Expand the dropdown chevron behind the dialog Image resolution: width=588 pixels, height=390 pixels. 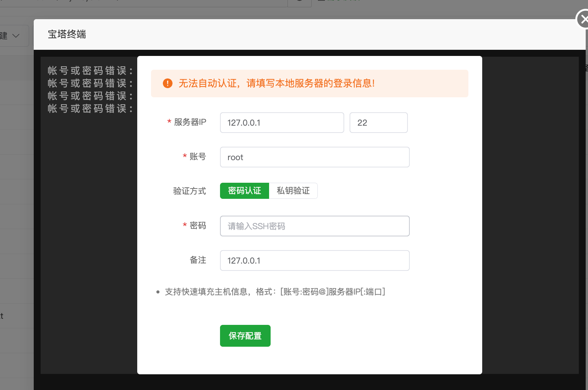click(x=16, y=36)
